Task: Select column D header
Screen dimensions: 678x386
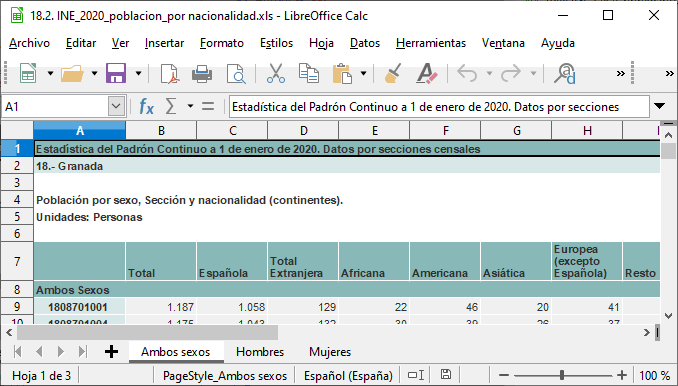Action: [303, 131]
